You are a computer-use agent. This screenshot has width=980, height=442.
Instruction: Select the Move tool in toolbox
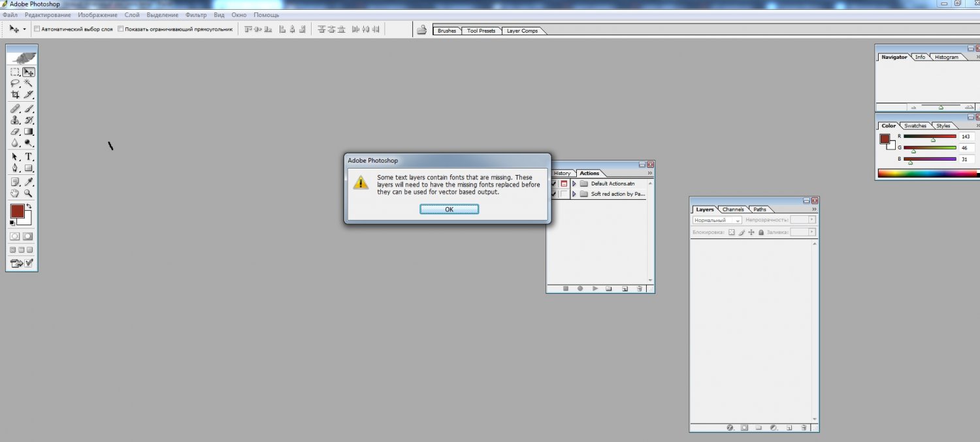pyautogui.click(x=29, y=72)
